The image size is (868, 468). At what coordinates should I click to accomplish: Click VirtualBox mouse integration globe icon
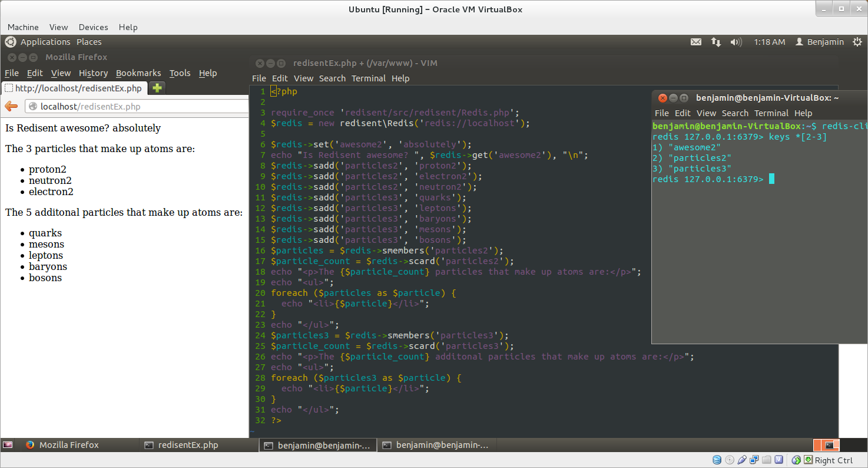[x=796, y=460]
